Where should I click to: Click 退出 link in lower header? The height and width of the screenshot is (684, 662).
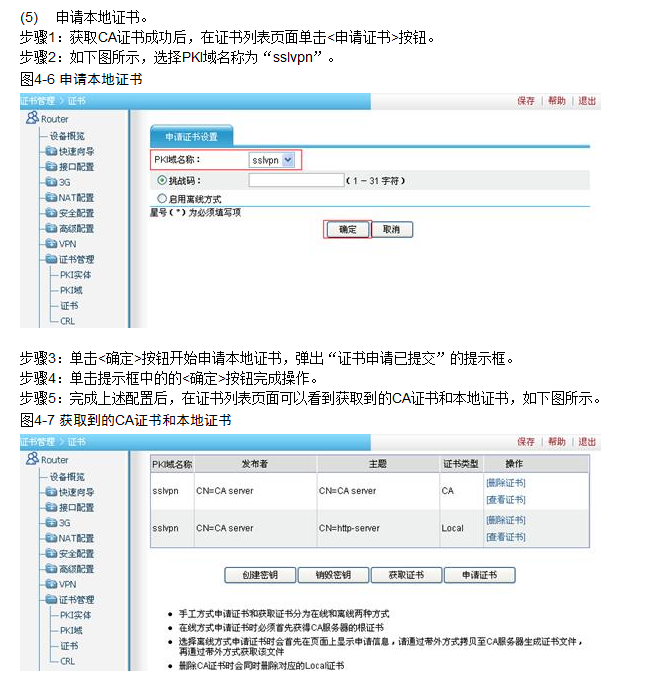click(x=587, y=441)
